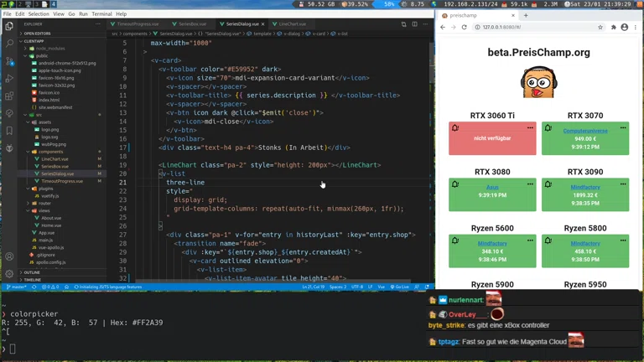Image resolution: width=644 pixels, height=362 pixels.
Task: Open the Search view in the activity bar
Action: click(9, 42)
